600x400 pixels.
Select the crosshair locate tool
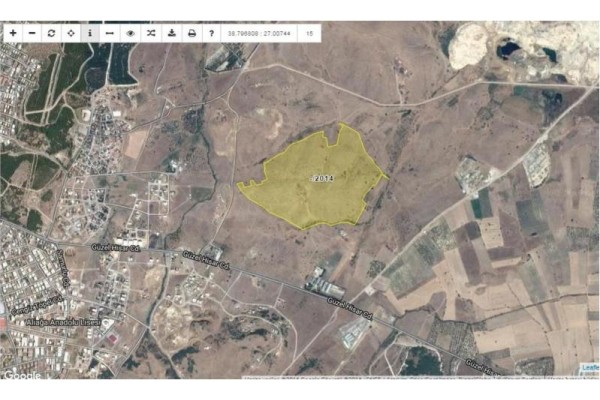point(71,33)
